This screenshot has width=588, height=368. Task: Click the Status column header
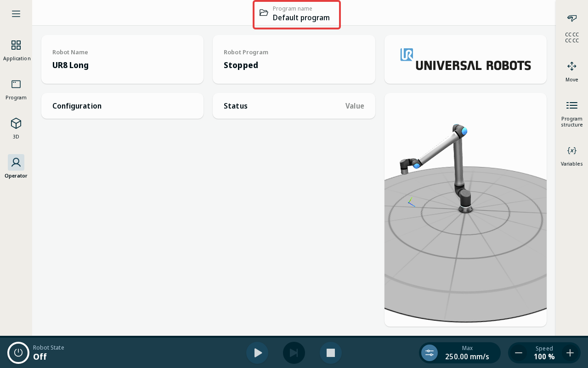[236, 106]
